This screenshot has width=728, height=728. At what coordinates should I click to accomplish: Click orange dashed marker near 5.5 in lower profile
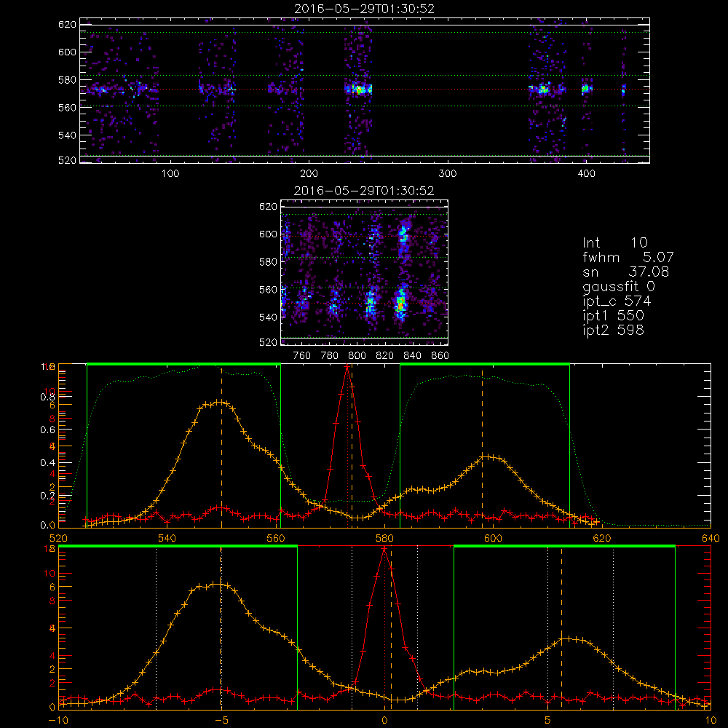(x=561, y=629)
